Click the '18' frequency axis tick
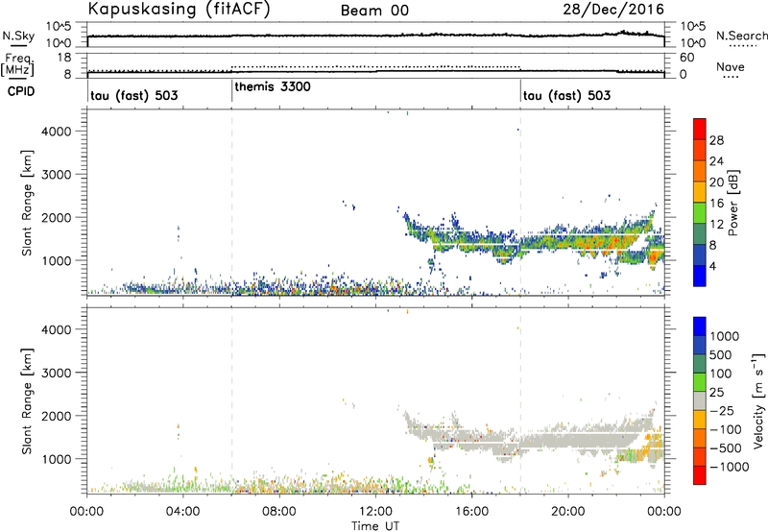The width and height of the screenshot is (768, 532). (64, 58)
